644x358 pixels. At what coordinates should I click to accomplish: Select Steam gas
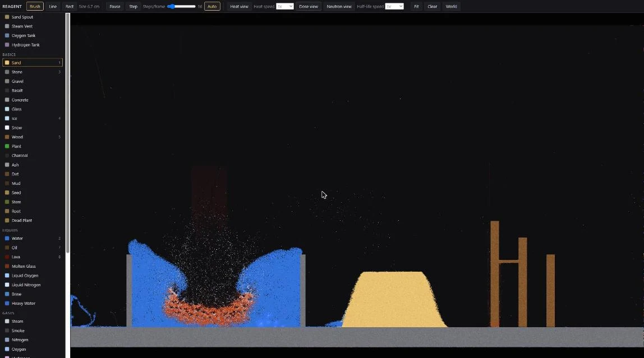click(x=33, y=321)
